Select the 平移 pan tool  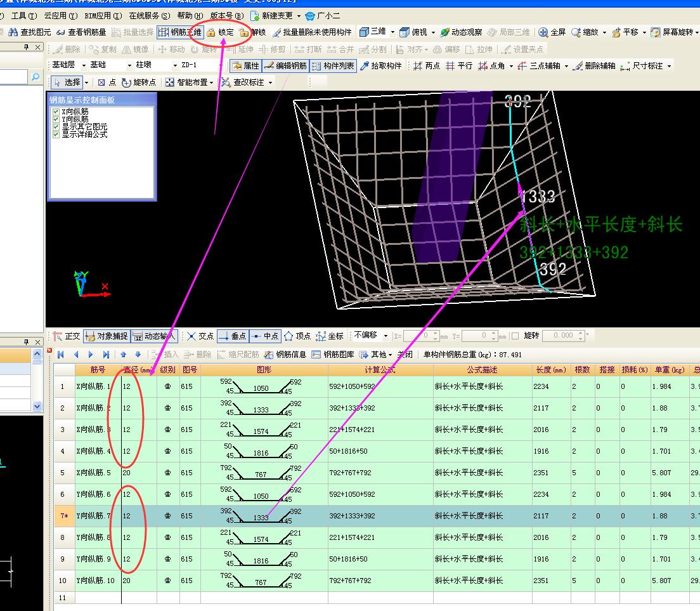(625, 32)
